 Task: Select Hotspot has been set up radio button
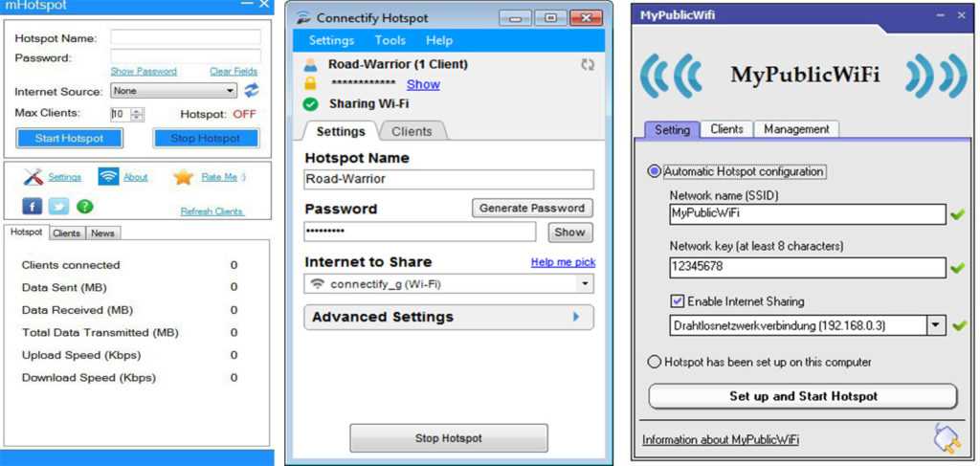pyautogui.click(x=655, y=362)
